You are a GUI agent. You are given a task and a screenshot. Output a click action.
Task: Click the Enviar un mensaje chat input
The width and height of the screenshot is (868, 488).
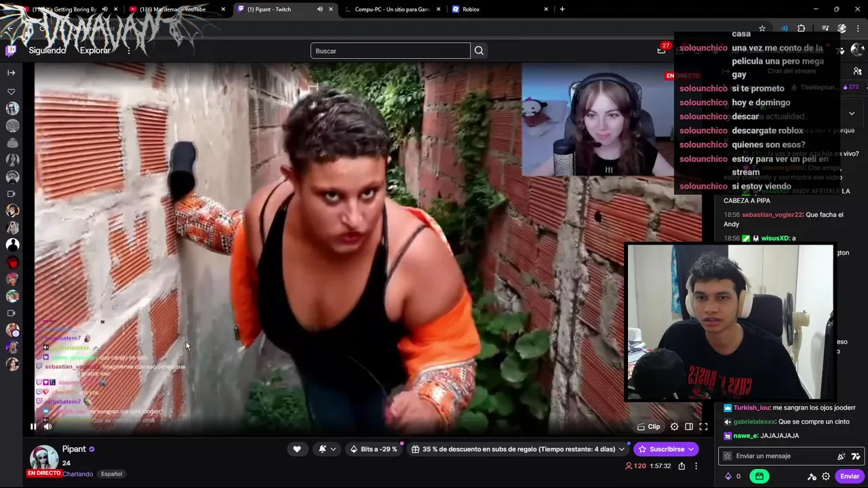coord(790,456)
